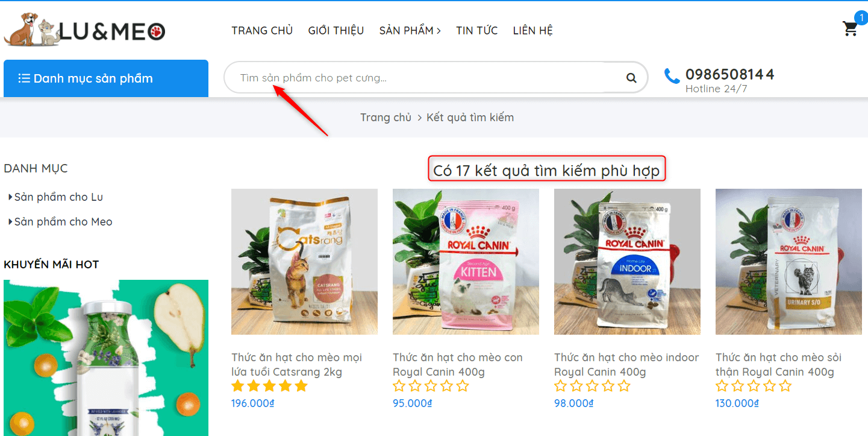Click the Trang chủ breadcrumb link

tap(386, 118)
